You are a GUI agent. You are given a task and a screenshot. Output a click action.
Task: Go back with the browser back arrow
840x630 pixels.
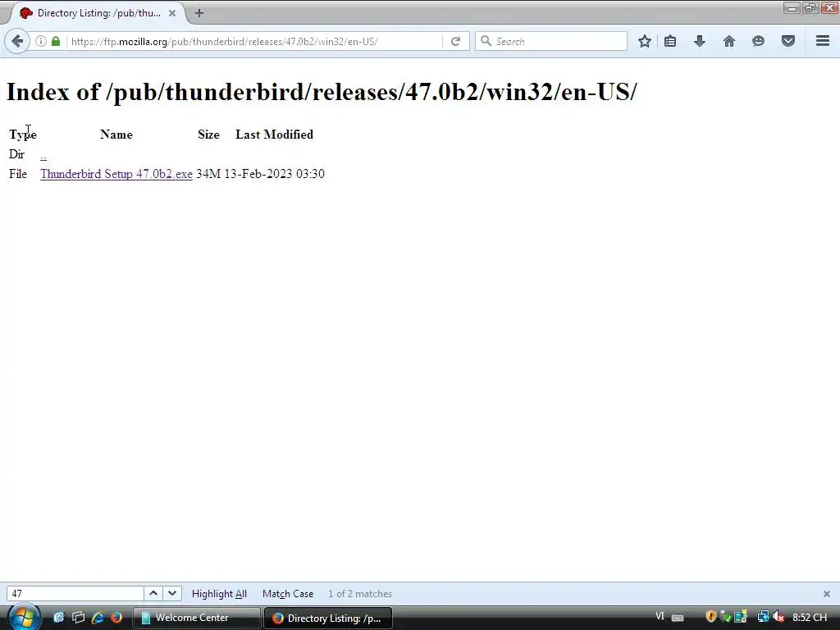coord(17,41)
